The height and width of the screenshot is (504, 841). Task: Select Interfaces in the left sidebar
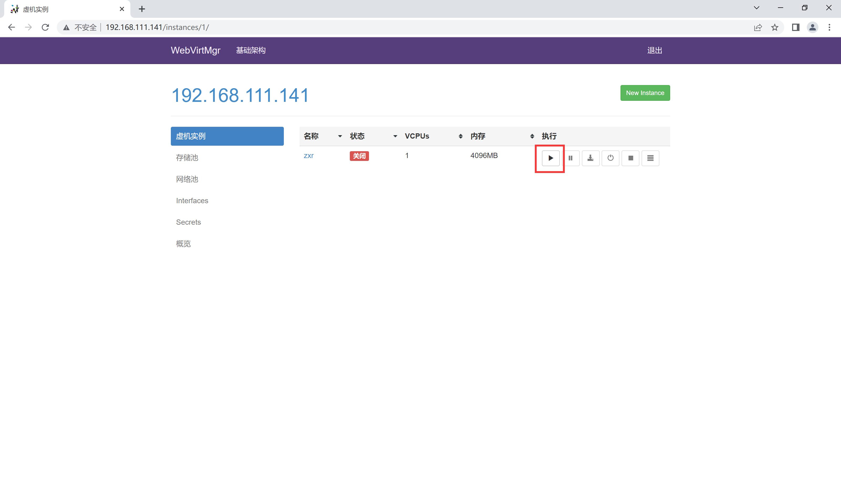click(192, 200)
